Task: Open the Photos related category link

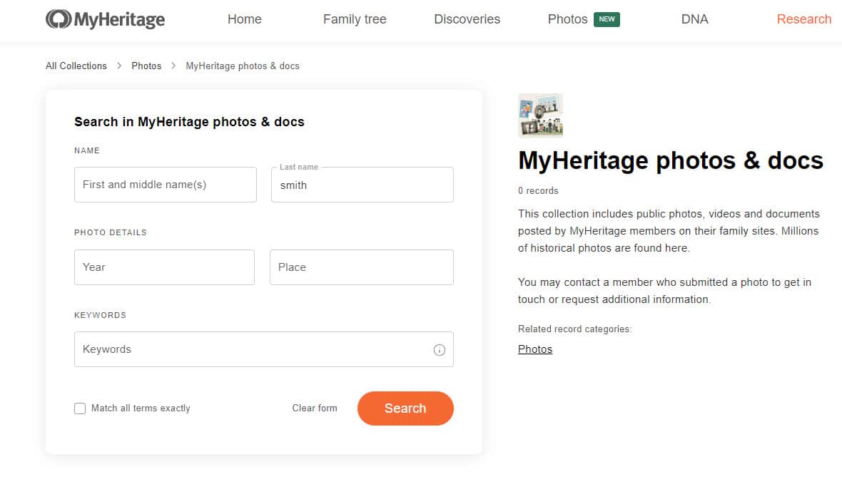Action: click(x=535, y=349)
